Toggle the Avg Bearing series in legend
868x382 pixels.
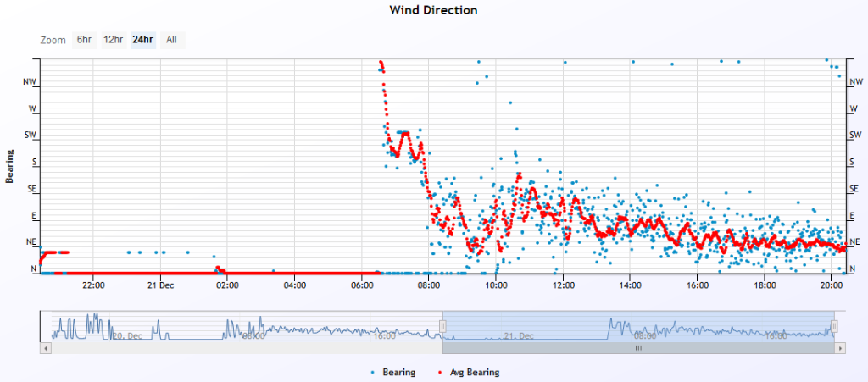[469, 372]
